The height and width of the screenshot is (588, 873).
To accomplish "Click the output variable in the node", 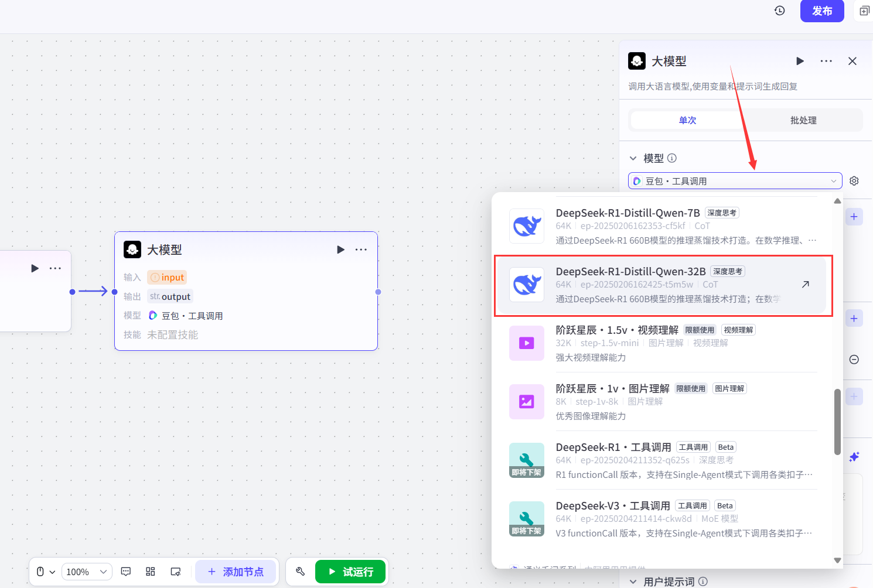I will 170,296.
